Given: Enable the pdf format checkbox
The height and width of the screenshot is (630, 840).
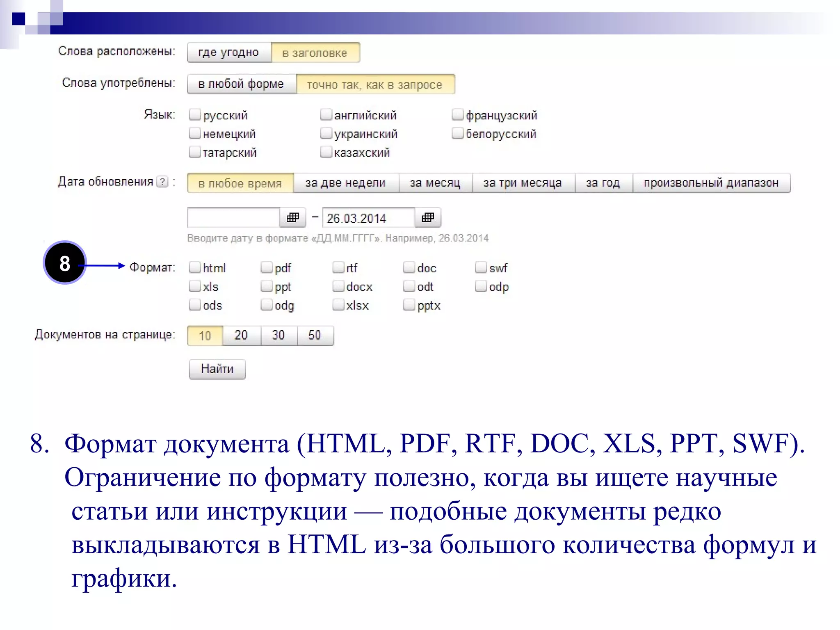Looking at the screenshot, I should pyautogui.click(x=267, y=267).
